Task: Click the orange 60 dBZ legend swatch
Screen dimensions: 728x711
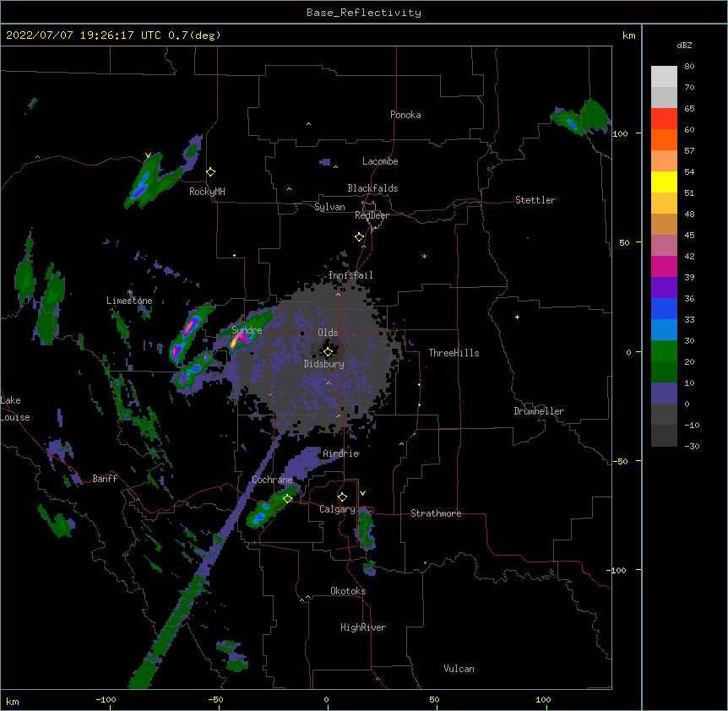Action: click(x=664, y=139)
